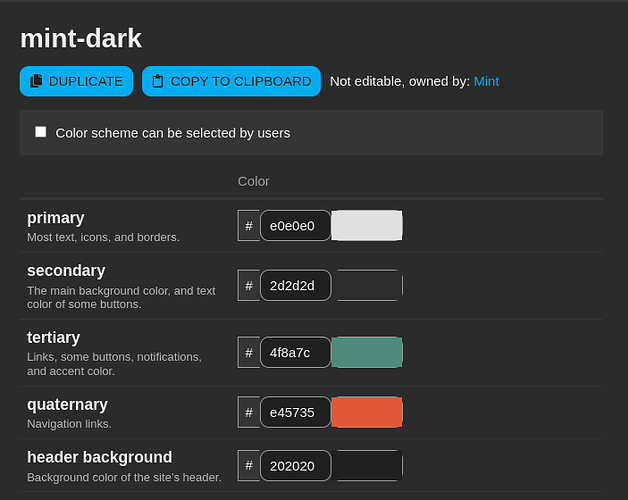This screenshot has width=628, height=500.
Task: Click the 'Color scheme can be selected by users' label
Action: [x=173, y=133]
